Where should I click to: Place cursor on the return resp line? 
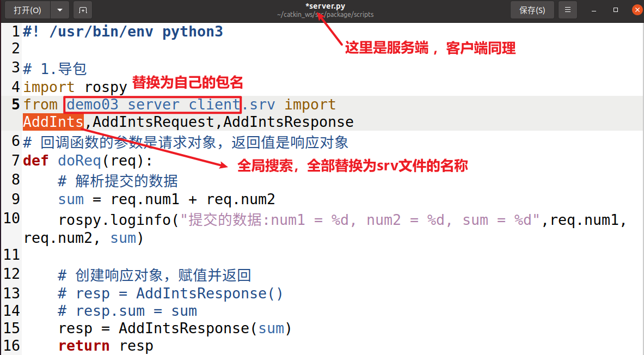click(106, 346)
